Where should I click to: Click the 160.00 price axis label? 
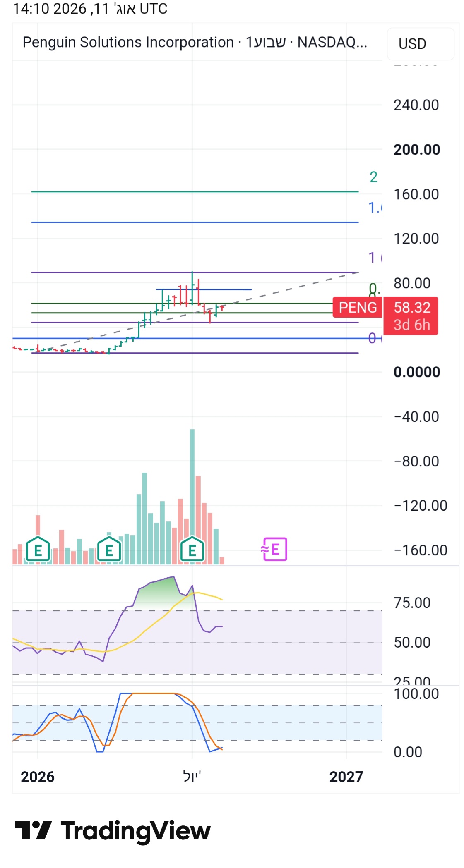click(416, 194)
